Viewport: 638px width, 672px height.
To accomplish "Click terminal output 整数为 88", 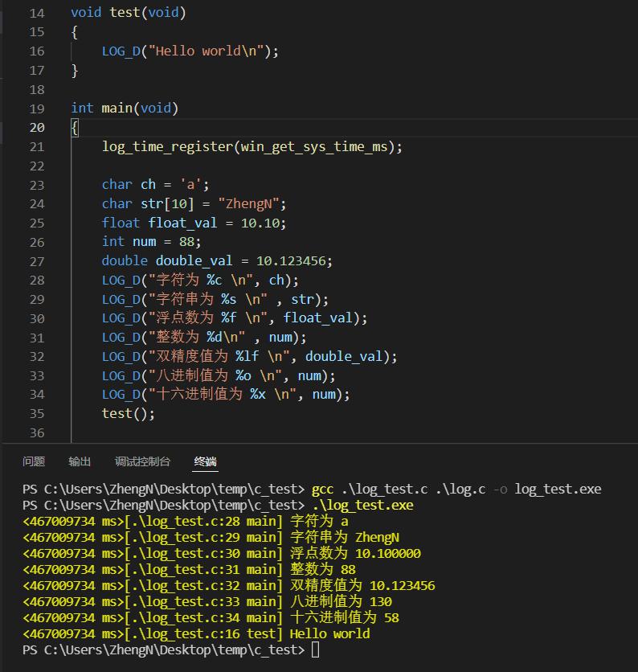I will [x=323, y=570].
